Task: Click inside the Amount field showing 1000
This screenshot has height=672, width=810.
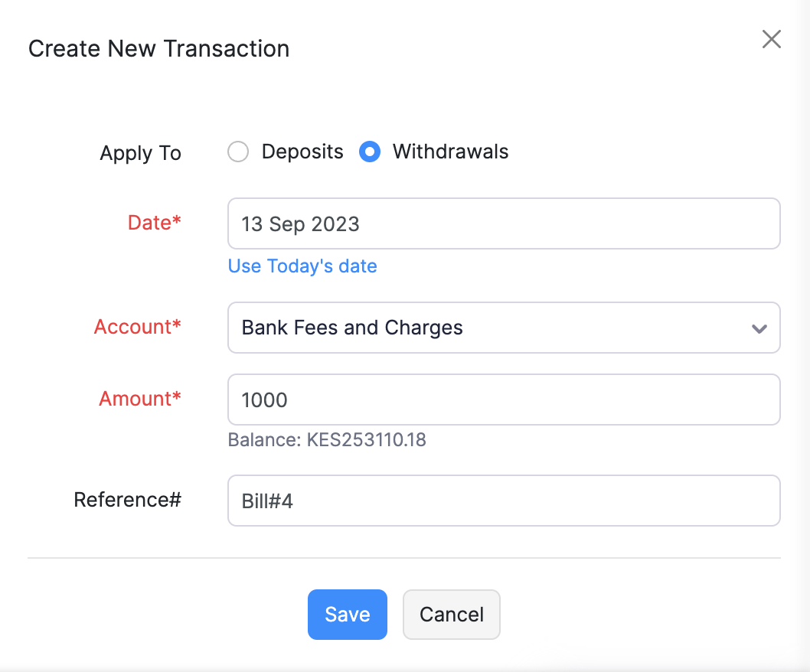Action: (x=503, y=399)
